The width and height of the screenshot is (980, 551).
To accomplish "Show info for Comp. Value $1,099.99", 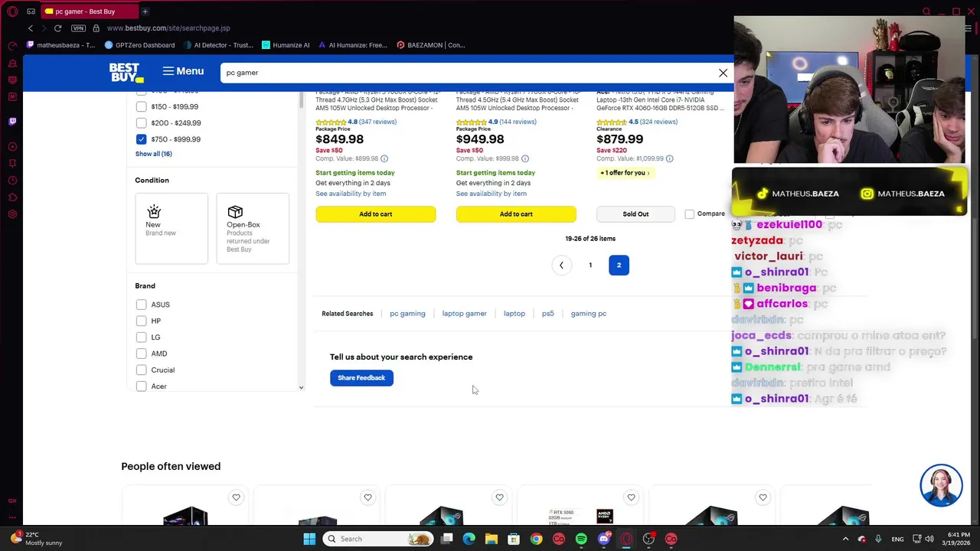I will [669, 158].
